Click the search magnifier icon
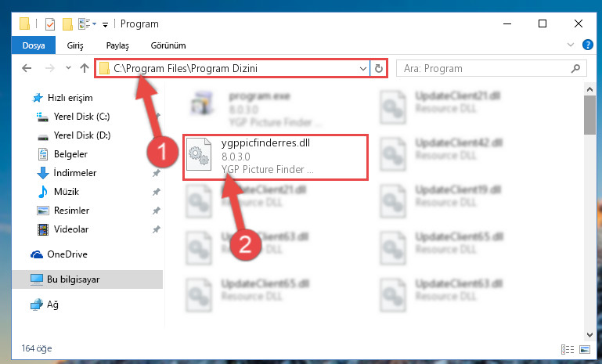Screen dimensions: 602x364 click(575, 68)
